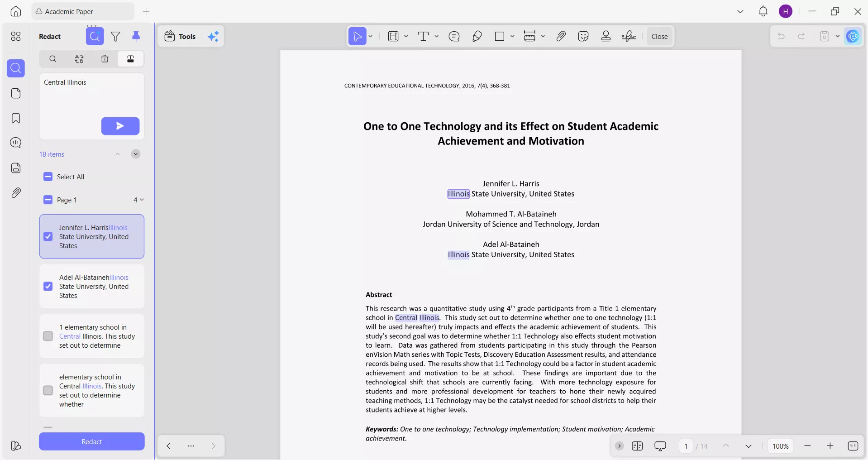
Task: Open the AI assistant icon at top right
Action: click(853, 36)
